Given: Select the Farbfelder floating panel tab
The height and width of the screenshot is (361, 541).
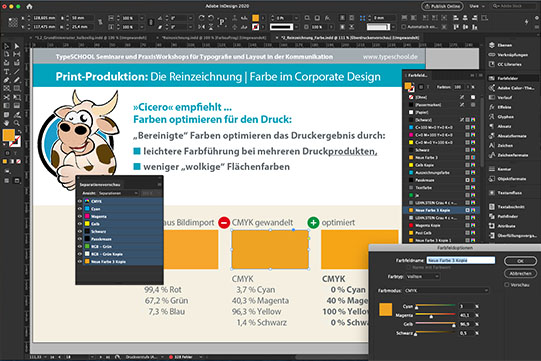Looking at the screenshot, I should (x=417, y=75).
